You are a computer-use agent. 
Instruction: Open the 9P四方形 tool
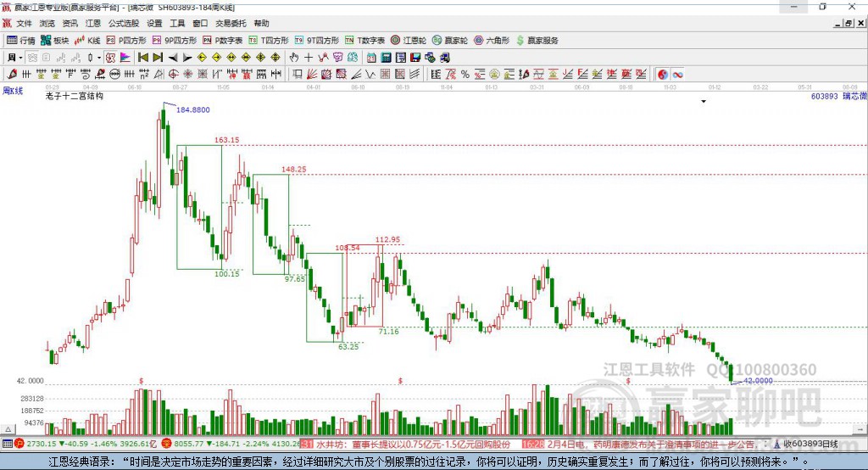(175, 40)
